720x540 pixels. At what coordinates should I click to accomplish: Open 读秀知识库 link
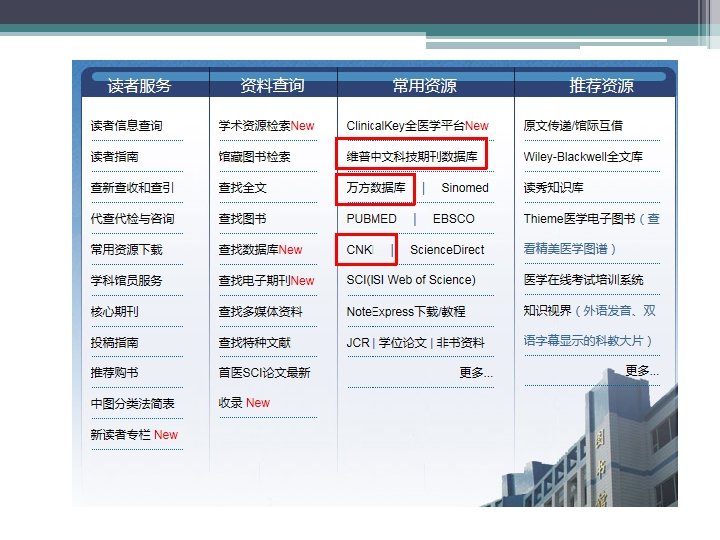click(553, 188)
